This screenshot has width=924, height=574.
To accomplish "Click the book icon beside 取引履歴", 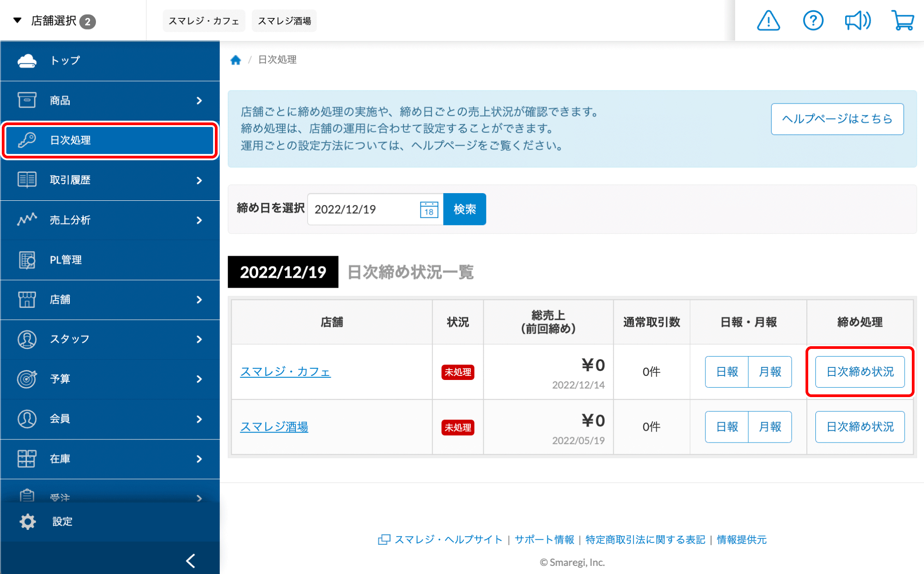I will (x=27, y=180).
